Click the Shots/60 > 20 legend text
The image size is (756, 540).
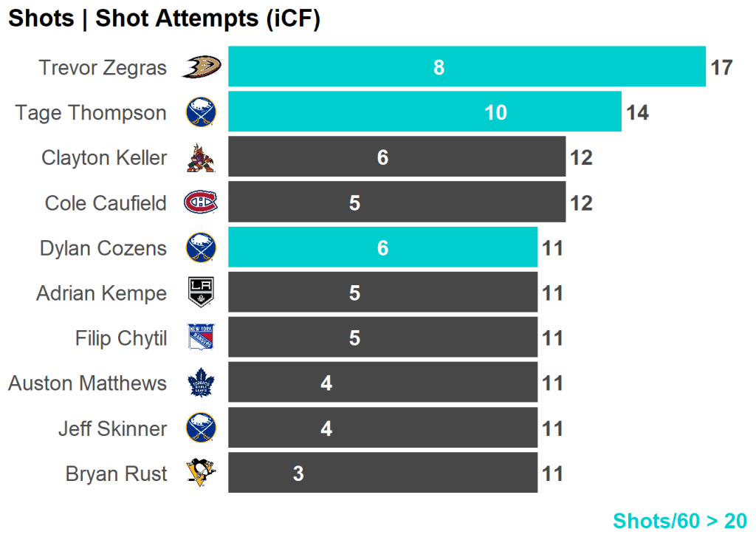tap(679, 521)
